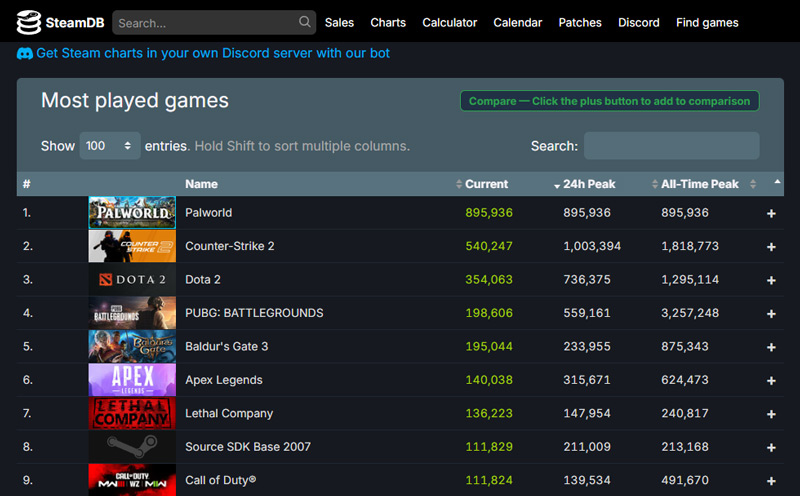Open the Lethal Company name link
The image size is (800, 496).
coord(229,413)
